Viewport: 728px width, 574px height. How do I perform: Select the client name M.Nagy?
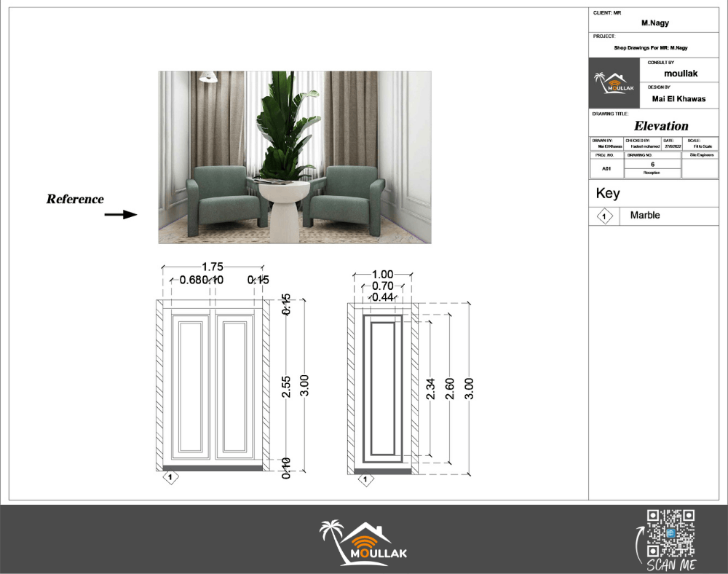point(656,23)
